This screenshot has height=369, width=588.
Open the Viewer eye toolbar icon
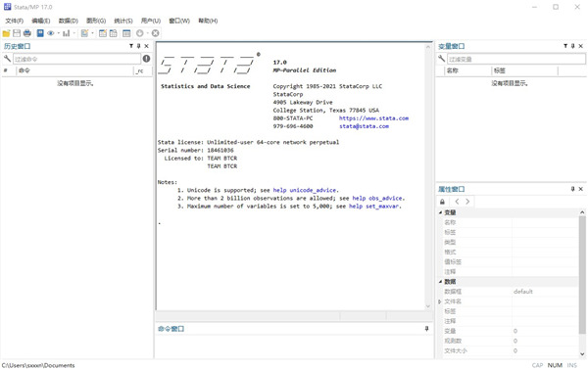51,33
